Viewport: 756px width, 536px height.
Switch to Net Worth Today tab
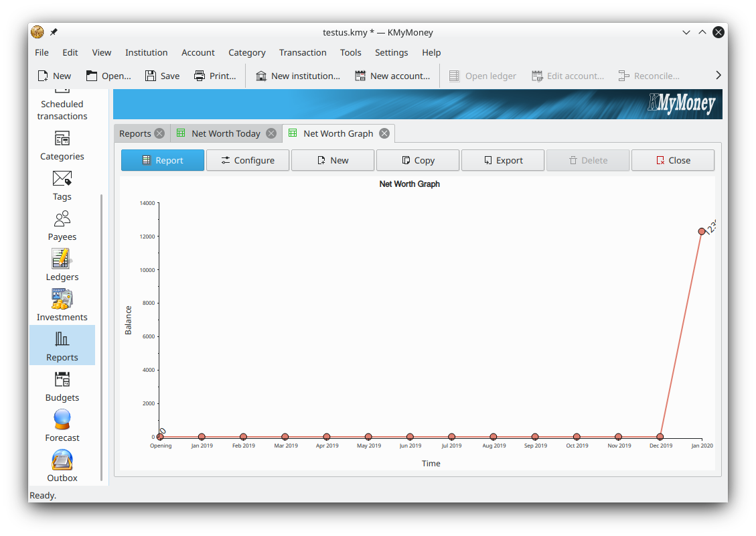(225, 133)
